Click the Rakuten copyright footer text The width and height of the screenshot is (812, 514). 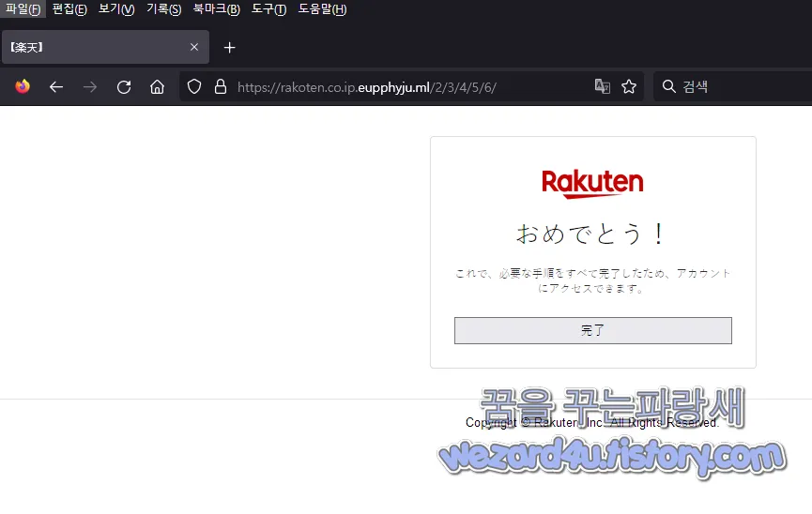point(592,422)
